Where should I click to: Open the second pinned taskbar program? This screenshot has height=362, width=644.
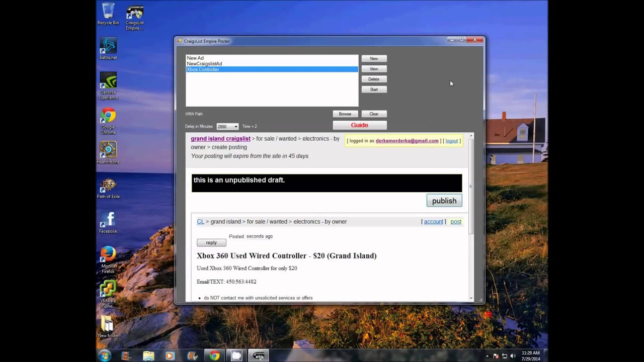126,355
